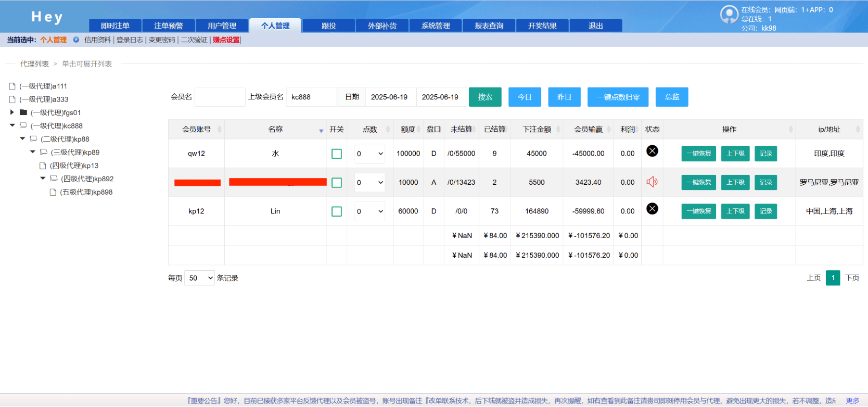868x407 pixels.
Task: Toggle the 开关 checkbox for kp12
Action: click(x=336, y=211)
